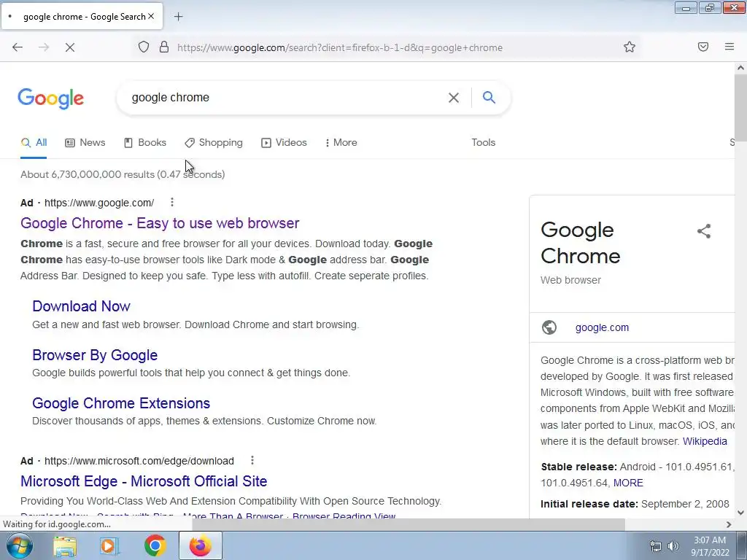Click the horizontal scrollbar thumb
The height and width of the screenshot is (560, 747).
point(409,524)
